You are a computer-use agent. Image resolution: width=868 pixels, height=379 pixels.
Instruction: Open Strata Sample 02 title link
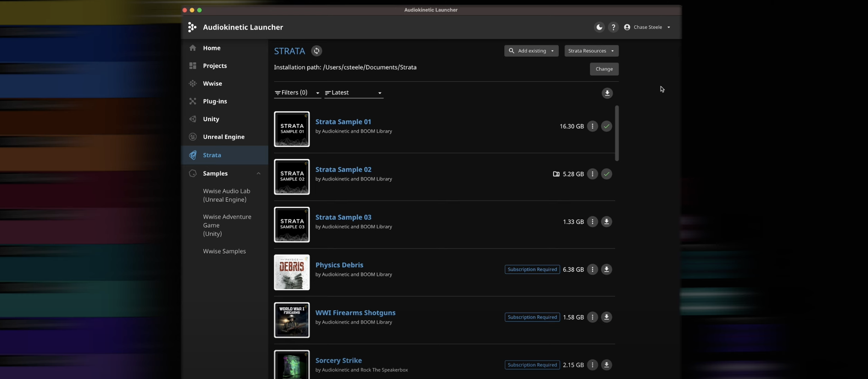[x=343, y=169]
